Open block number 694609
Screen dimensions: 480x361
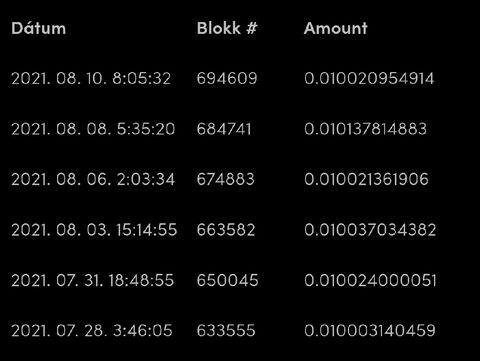[227, 79]
